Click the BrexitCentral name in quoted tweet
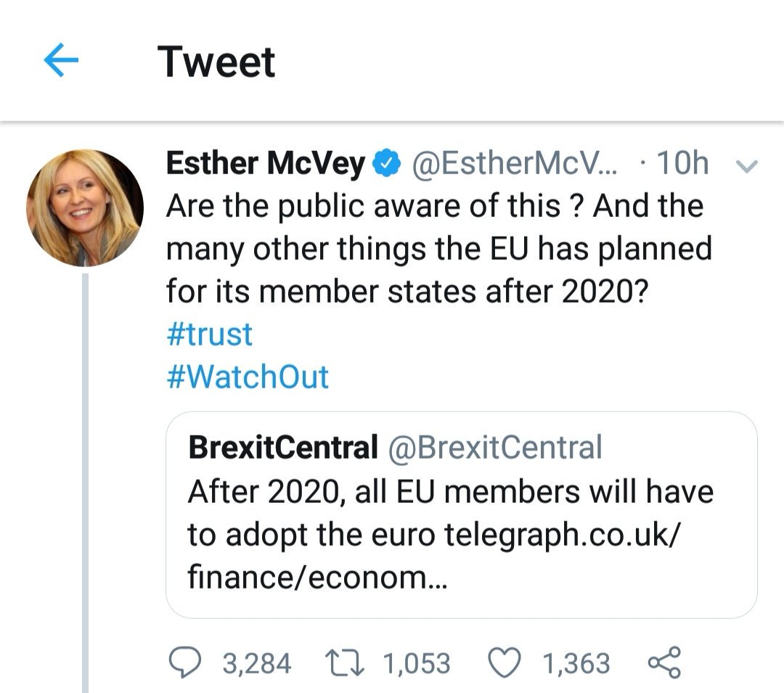The height and width of the screenshot is (693, 784). tap(282, 447)
